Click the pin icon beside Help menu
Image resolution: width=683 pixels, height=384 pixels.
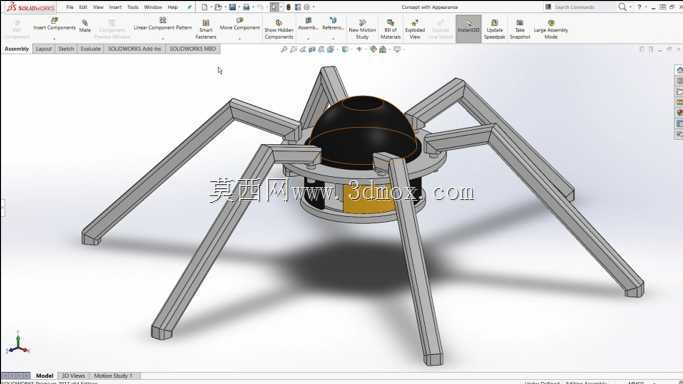coord(189,7)
